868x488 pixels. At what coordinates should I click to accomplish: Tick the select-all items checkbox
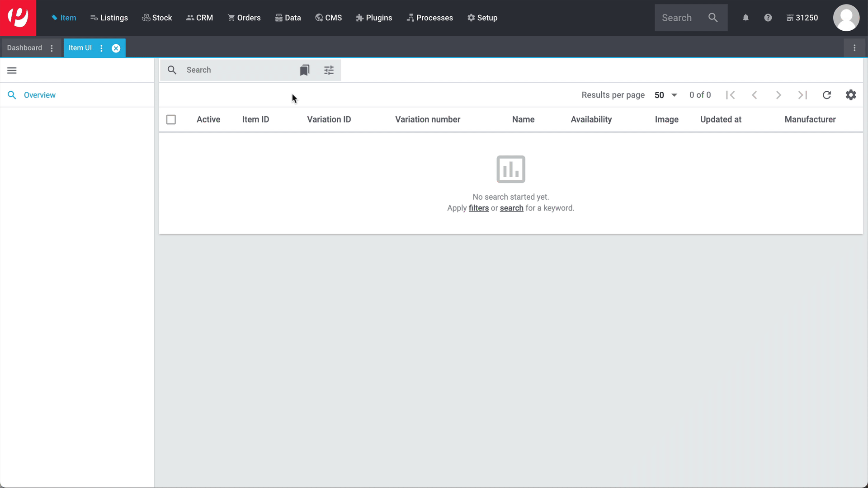pyautogui.click(x=171, y=120)
